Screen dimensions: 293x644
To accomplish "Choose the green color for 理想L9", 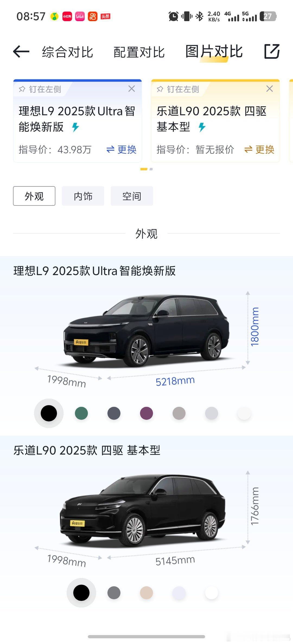I will coord(81,413).
